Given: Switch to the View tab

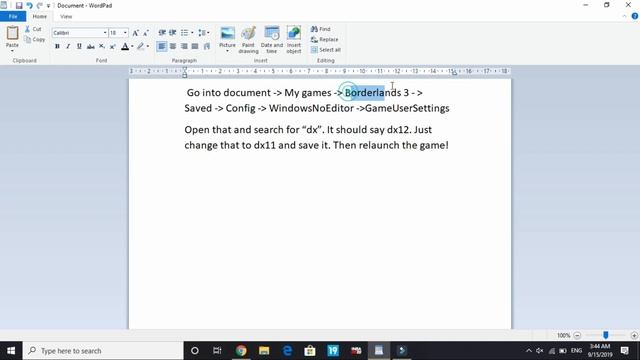Looking at the screenshot, I should point(66,16).
